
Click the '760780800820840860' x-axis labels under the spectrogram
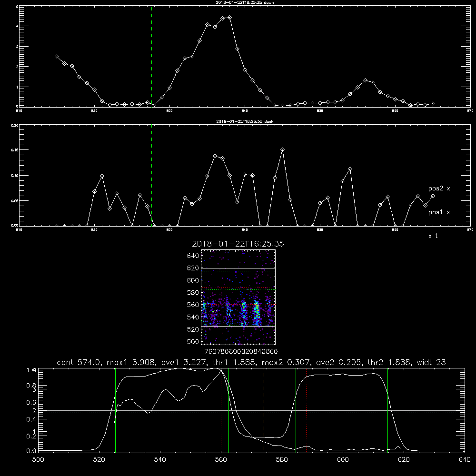[x=241, y=351]
